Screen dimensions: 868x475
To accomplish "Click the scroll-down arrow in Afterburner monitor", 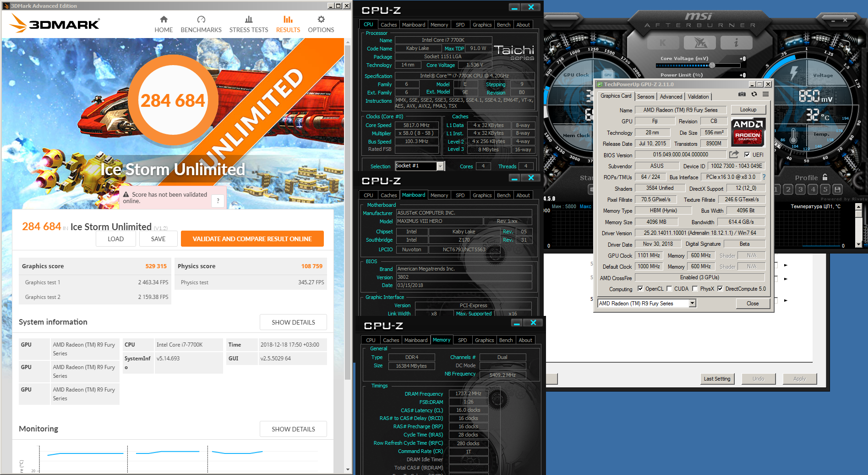I will [x=858, y=245].
